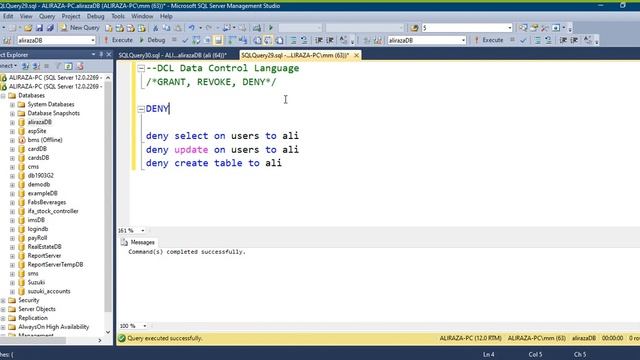Click the Save All icon
The height and width of the screenshot is (360, 640).
click(x=50, y=28)
